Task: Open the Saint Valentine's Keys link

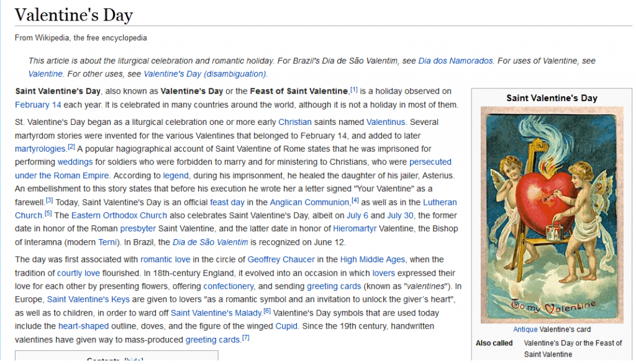Action: click(88, 299)
